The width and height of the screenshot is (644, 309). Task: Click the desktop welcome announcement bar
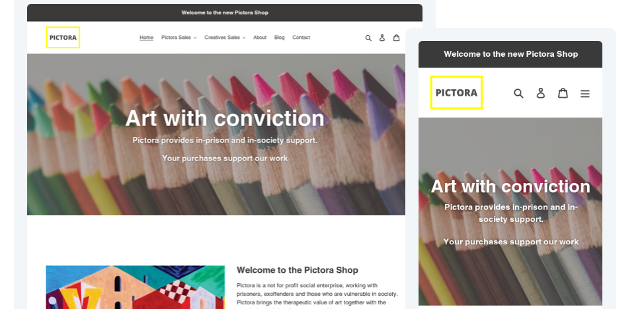pos(225,13)
